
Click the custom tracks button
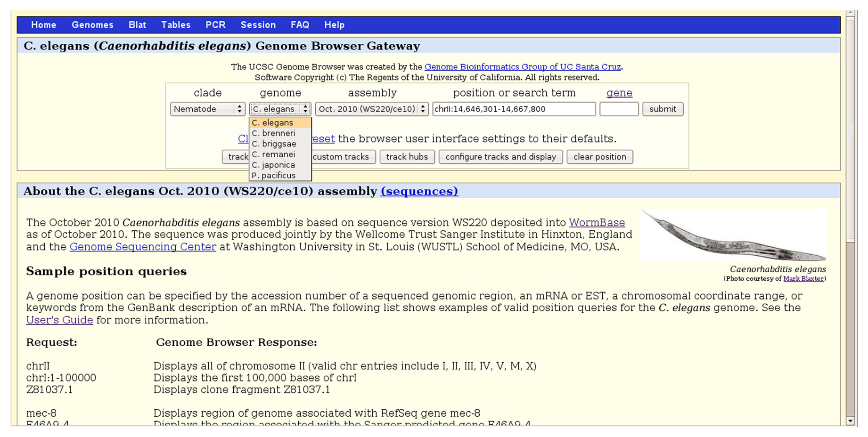coord(344,157)
